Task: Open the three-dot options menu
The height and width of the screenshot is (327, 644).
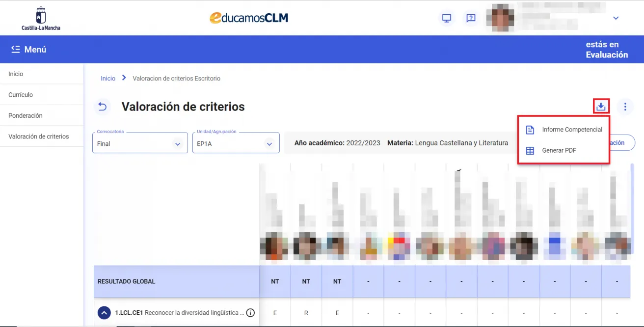Action: (625, 106)
